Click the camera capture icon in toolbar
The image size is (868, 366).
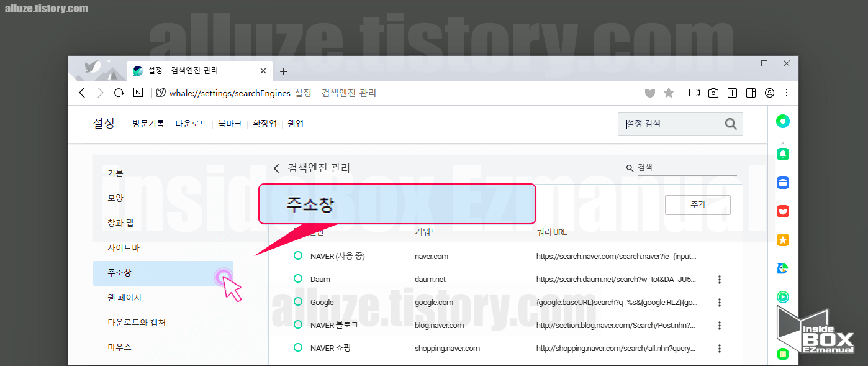(x=713, y=93)
